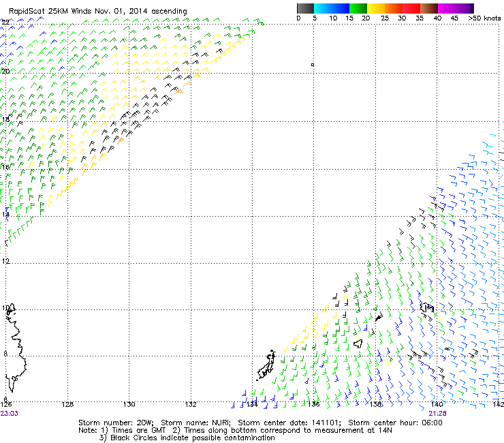
Task: Click the green 15-20 knots legend segment
Action: (358, 8)
